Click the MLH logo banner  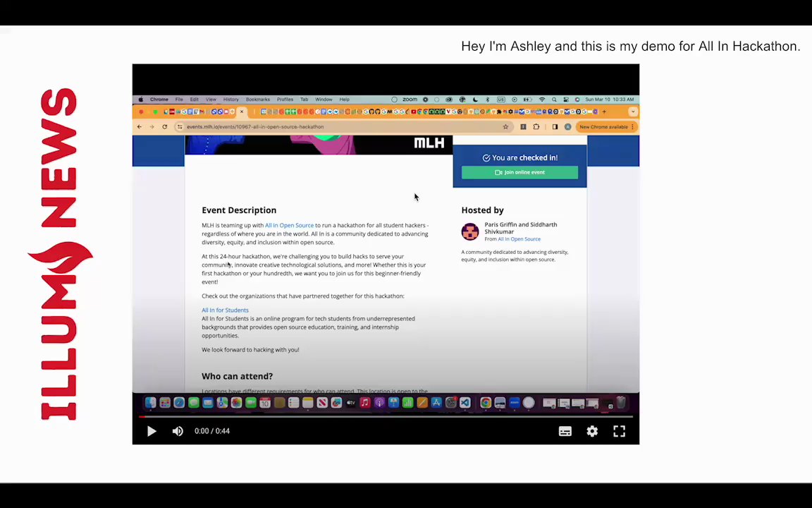click(429, 143)
